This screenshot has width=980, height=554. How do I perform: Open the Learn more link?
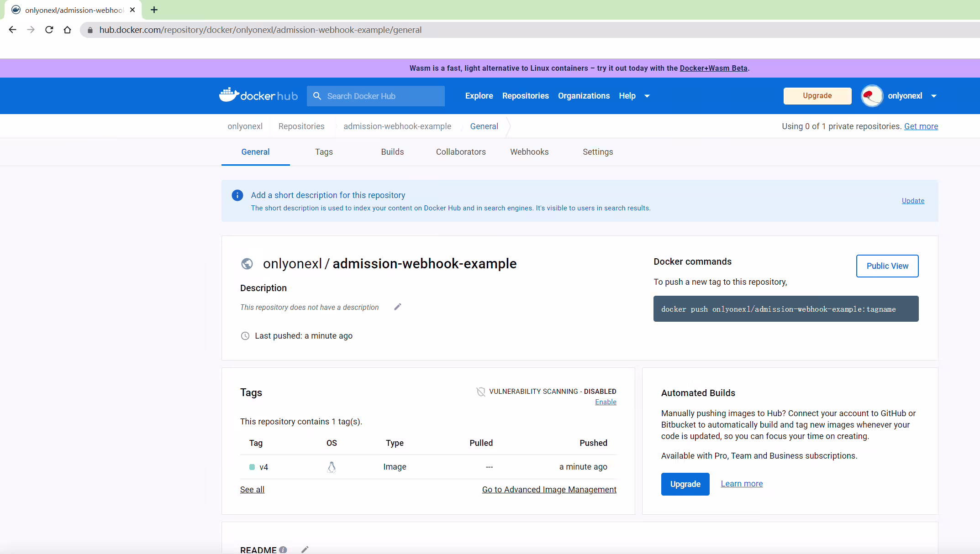pyautogui.click(x=742, y=484)
